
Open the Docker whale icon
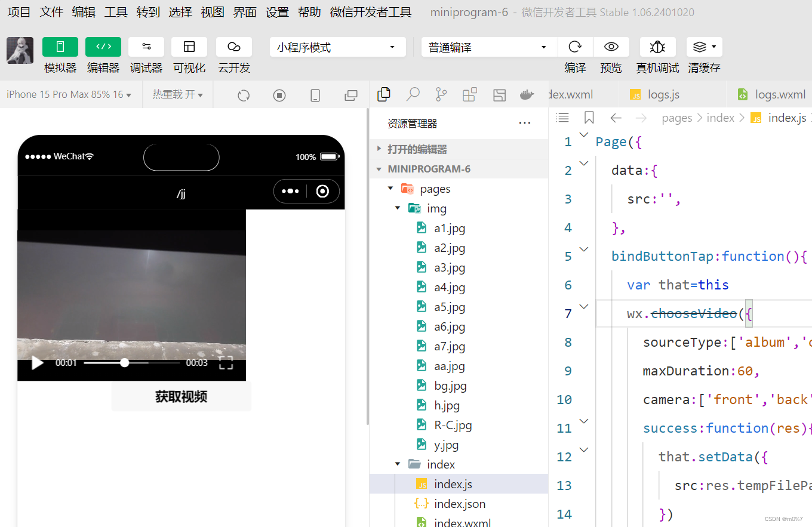[526, 95]
